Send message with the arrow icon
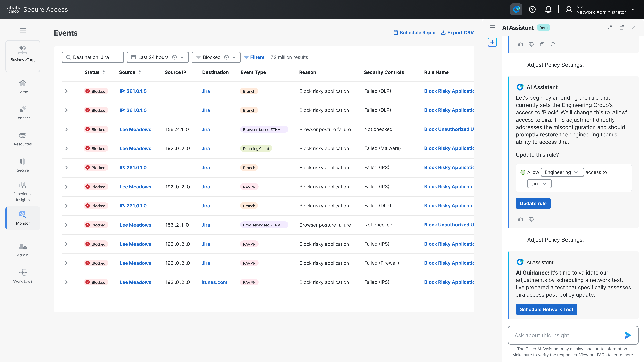The width and height of the screenshot is (644, 362). pyautogui.click(x=628, y=335)
